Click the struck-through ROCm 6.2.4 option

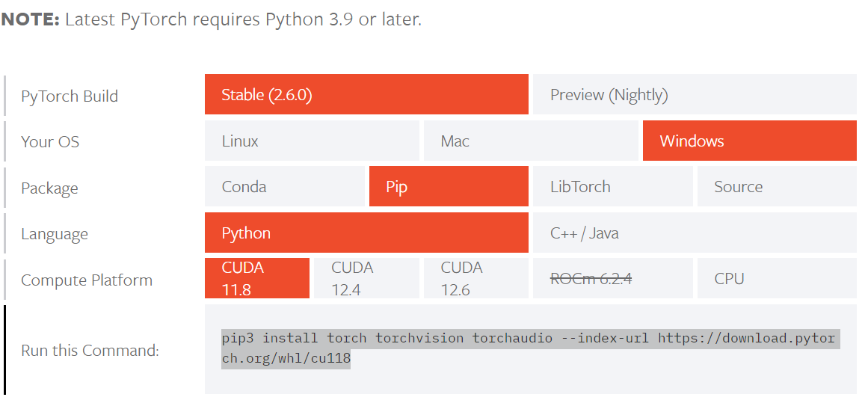tap(612, 279)
